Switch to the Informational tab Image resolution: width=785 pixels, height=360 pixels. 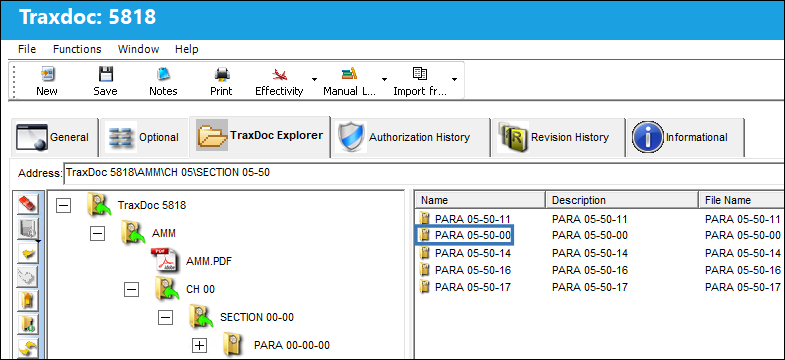(x=685, y=137)
